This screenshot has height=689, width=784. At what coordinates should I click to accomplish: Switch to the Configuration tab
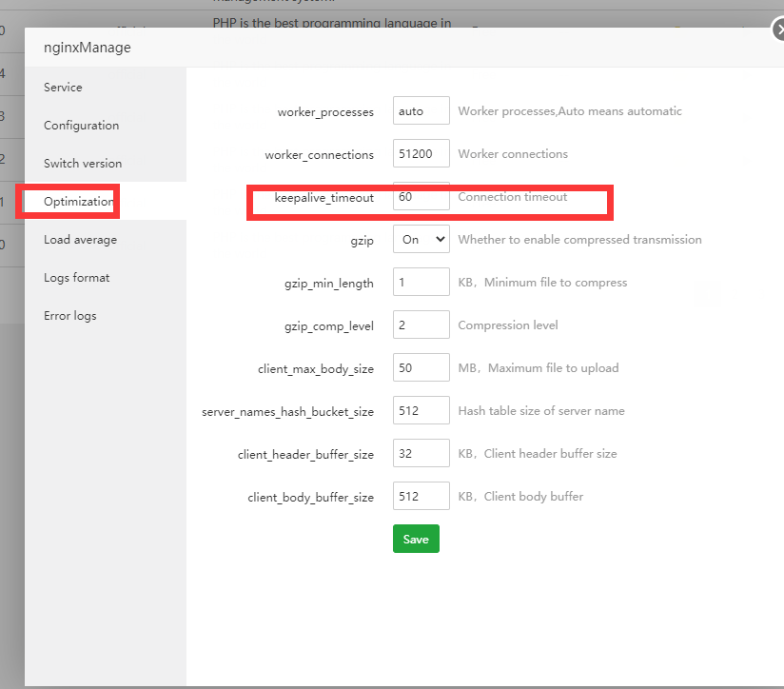[x=81, y=126]
